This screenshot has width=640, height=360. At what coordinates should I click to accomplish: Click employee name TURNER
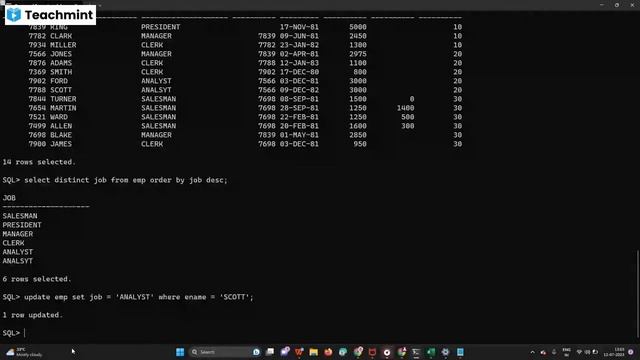pos(63,99)
